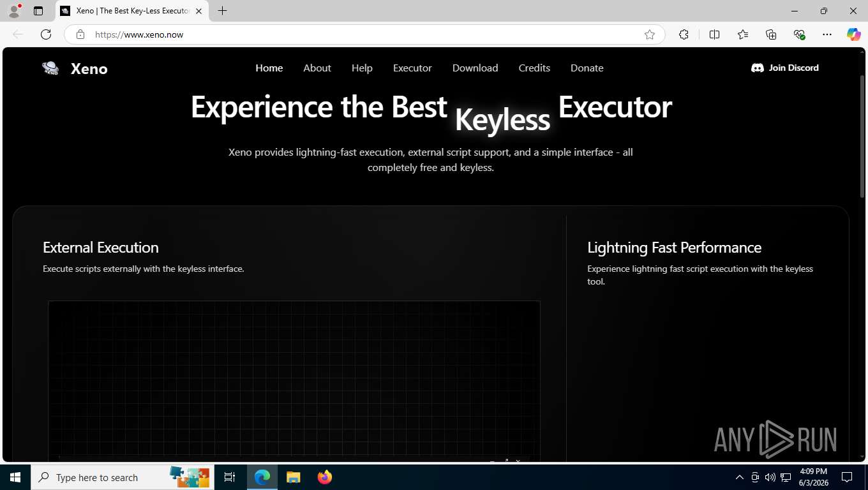Open the Credits nav item
The image size is (868, 490).
[x=534, y=68]
